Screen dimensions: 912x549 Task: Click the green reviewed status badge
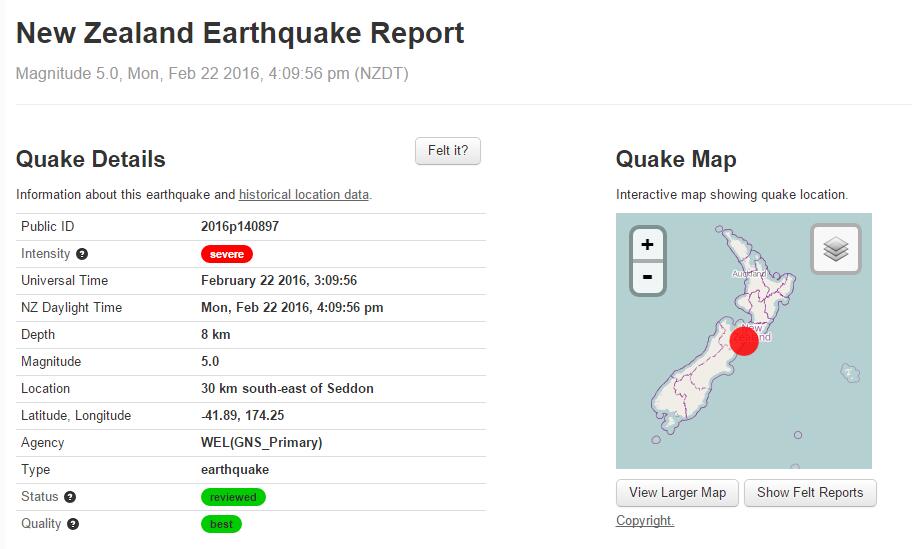[x=233, y=497]
